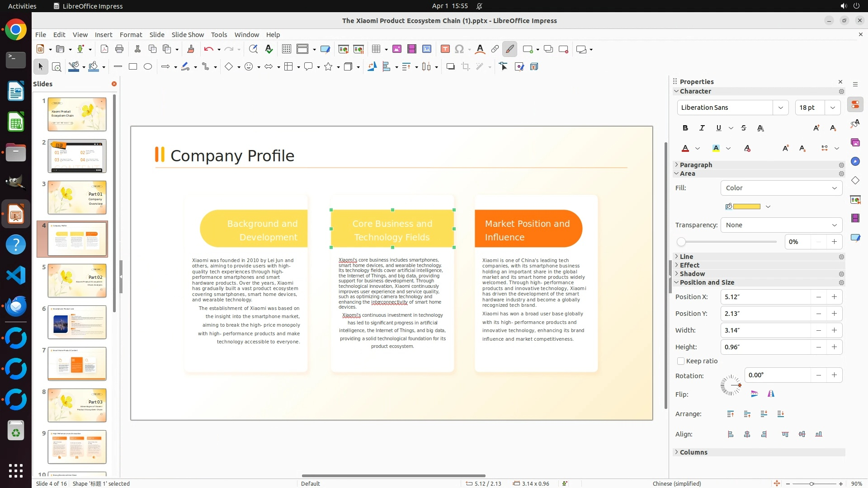Enable the Keep ratio checkbox
868x488 pixels.
pyautogui.click(x=681, y=361)
